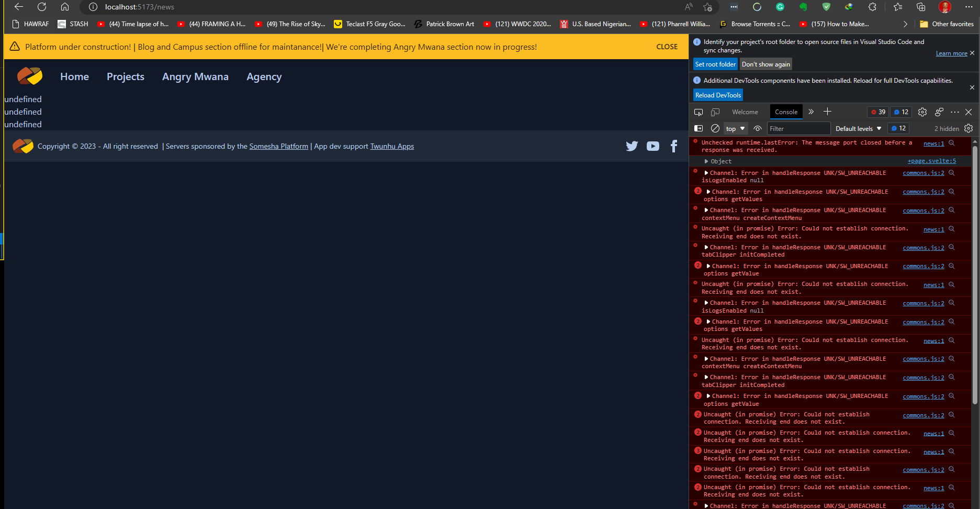The height and width of the screenshot is (509, 980).
Task: Open the Other favorites folder
Action: point(947,24)
